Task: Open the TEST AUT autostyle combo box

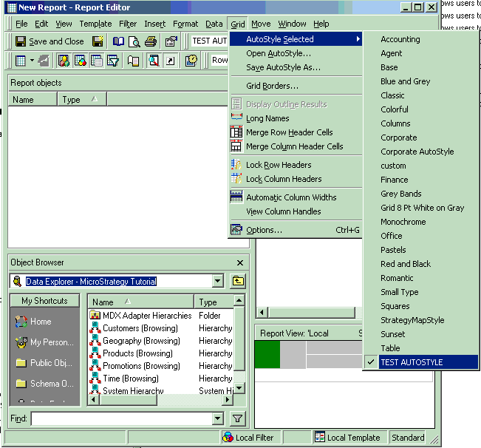Action: [209, 41]
